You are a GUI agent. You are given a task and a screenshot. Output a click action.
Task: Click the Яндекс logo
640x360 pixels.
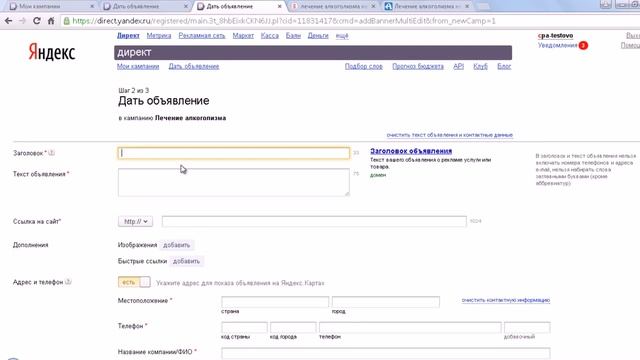[x=52, y=53]
